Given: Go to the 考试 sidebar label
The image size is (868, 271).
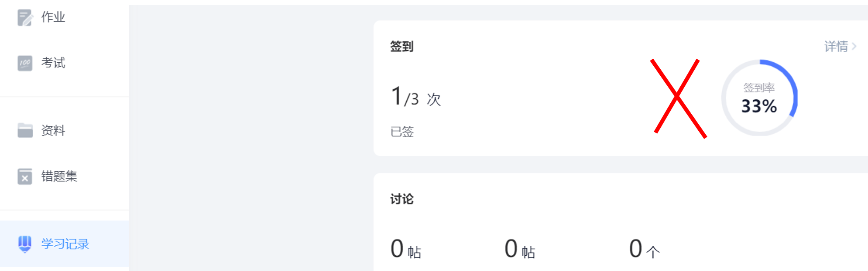Looking at the screenshot, I should 53,63.
